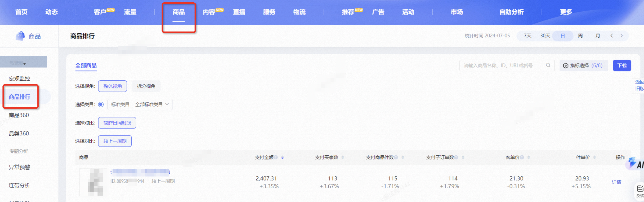Click the first product thumbnail image

[93, 182]
